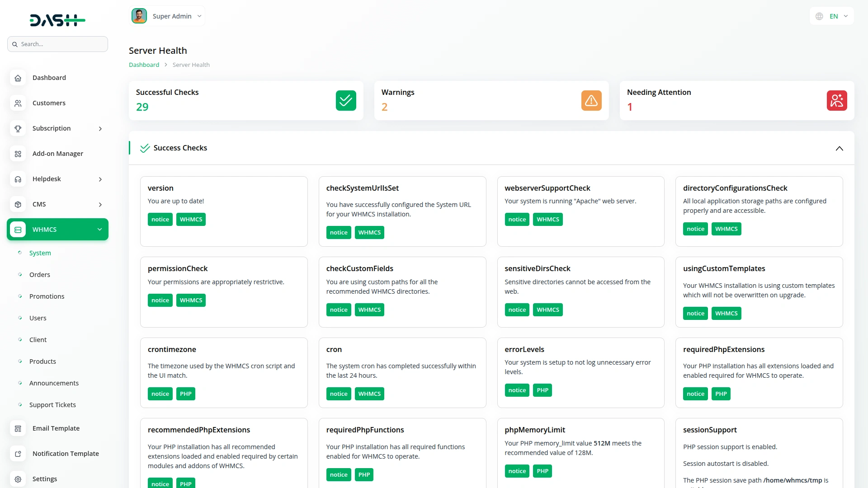
Task: Go to Dashboard breadcrumb link
Action: click(x=144, y=65)
